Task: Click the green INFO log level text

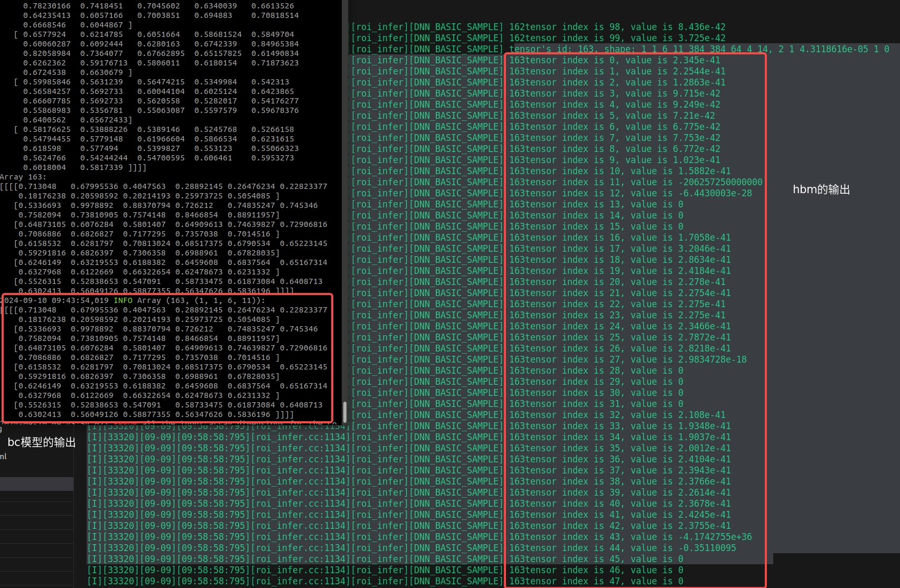Action: 123,300
